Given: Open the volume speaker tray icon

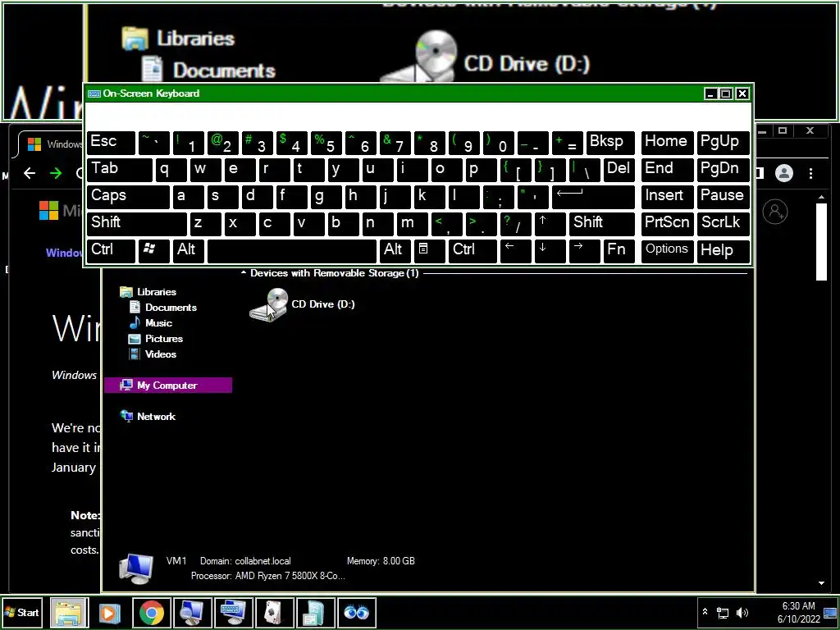Looking at the screenshot, I should pos(742,612).
